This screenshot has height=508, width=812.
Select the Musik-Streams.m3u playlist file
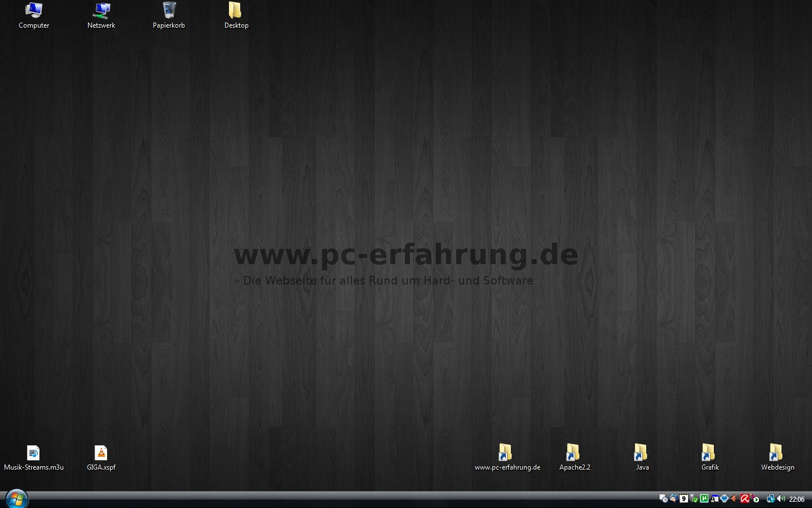33,453
